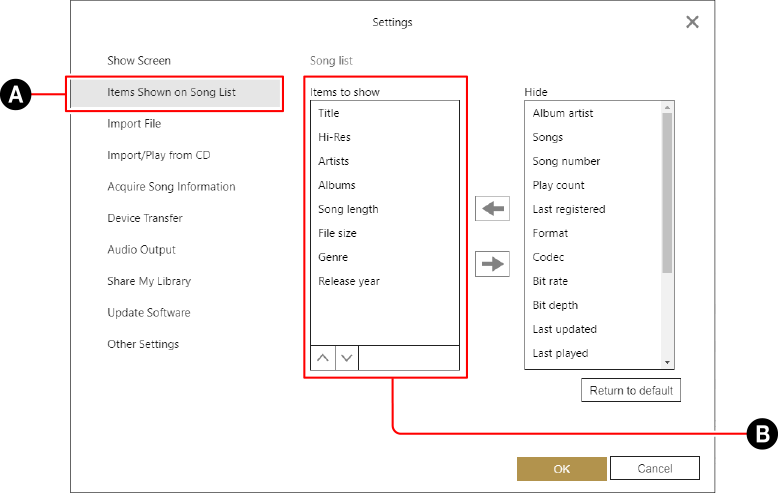
Task: Cancel the settings changes
Action: tap(655, 469)
